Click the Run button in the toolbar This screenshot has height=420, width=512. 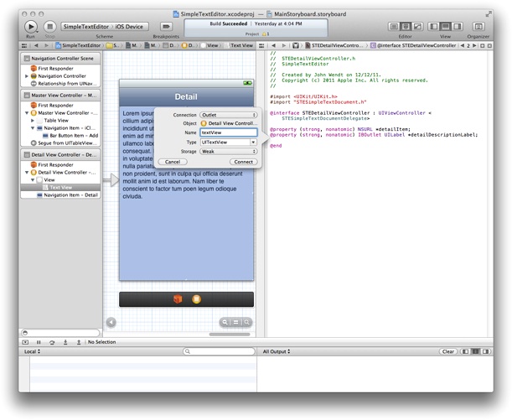pos(32,27)
